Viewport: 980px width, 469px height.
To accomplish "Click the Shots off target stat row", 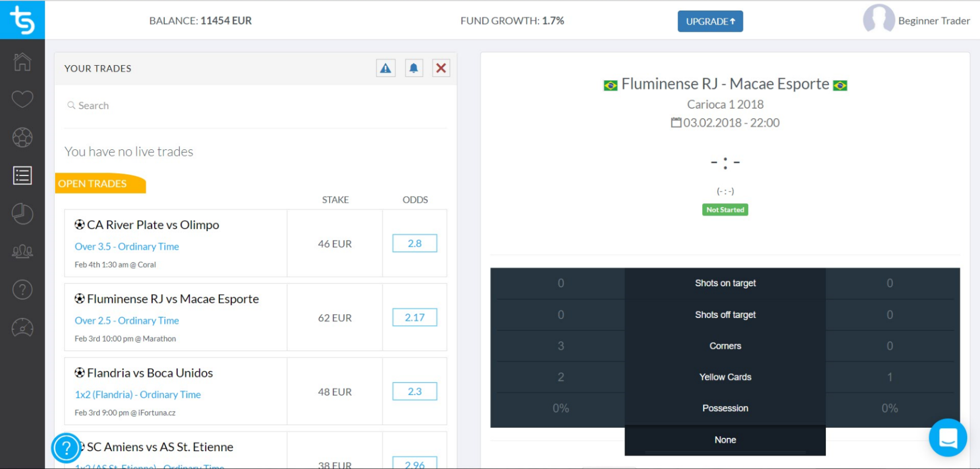I will pos(725,315).
